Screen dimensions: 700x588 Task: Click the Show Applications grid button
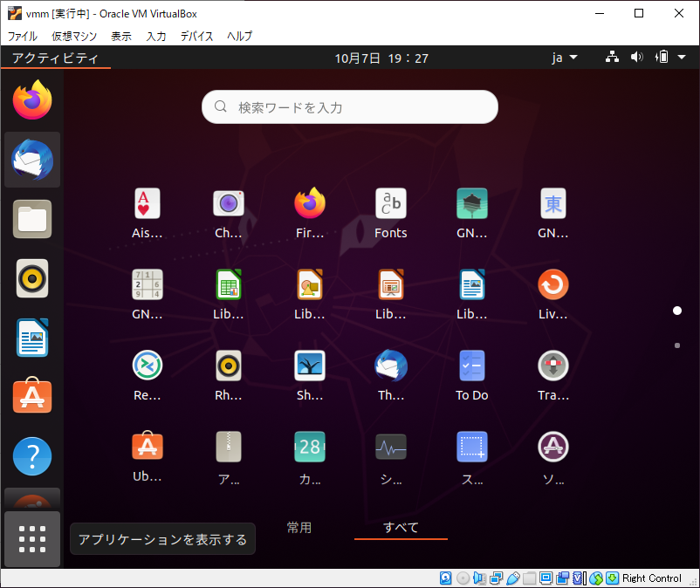click(32, 539)
